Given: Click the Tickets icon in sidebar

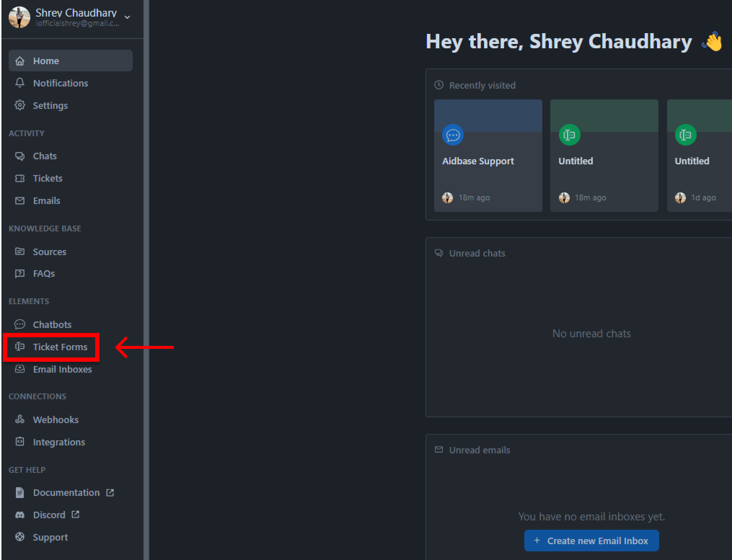Looking at the screenshot, I should tap(20, 178).
